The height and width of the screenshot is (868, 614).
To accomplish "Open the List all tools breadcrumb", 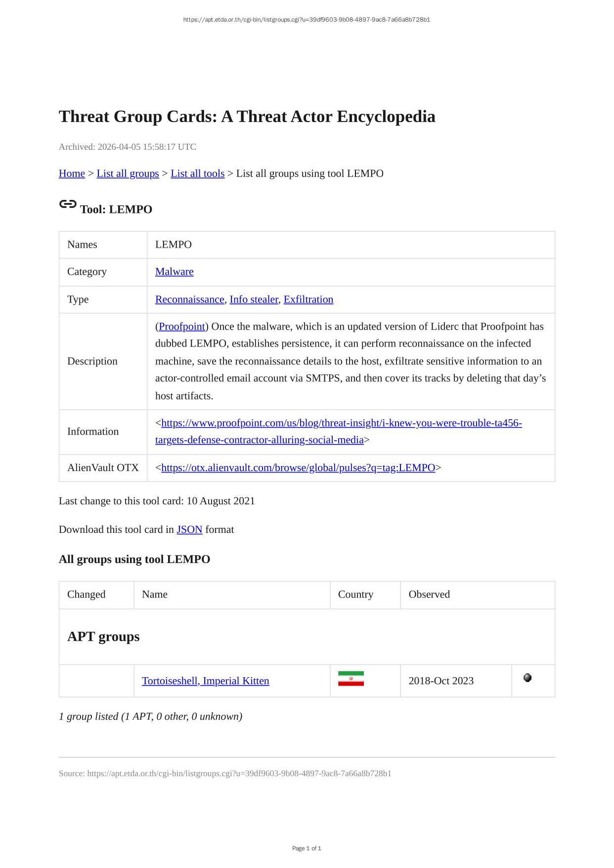I will pos(197,174).
